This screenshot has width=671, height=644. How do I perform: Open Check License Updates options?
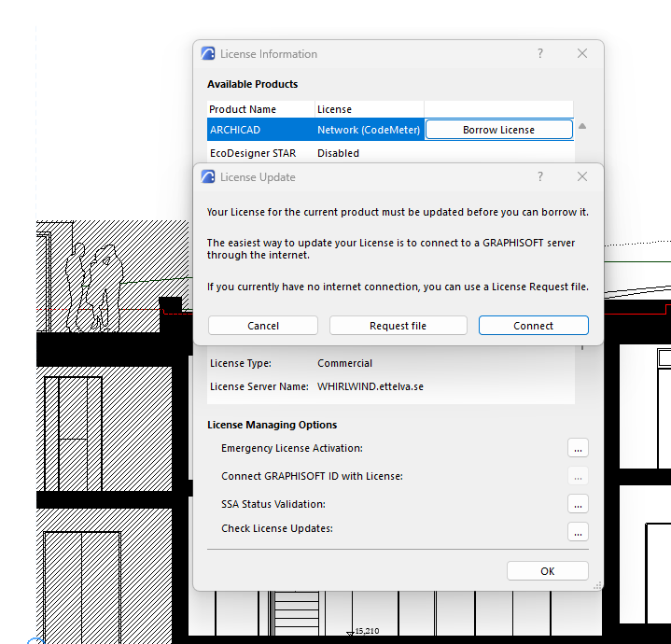578,532
